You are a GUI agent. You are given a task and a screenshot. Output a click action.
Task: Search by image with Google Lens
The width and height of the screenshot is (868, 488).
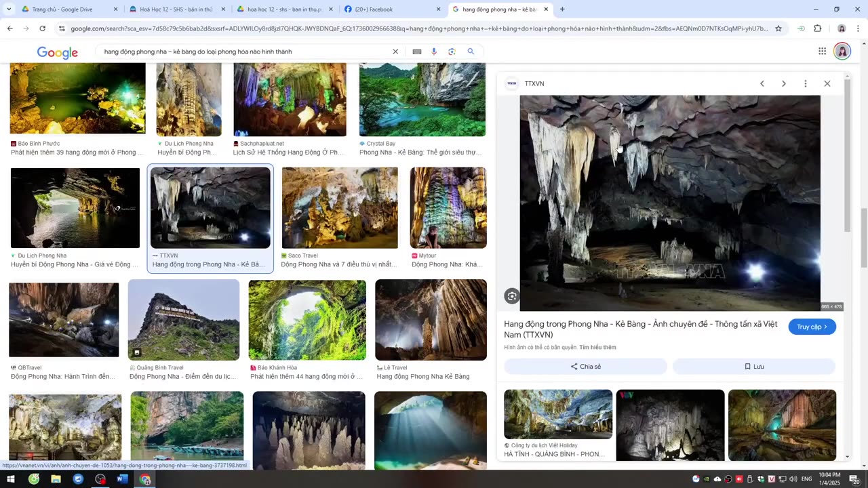(x=452, y=52)
